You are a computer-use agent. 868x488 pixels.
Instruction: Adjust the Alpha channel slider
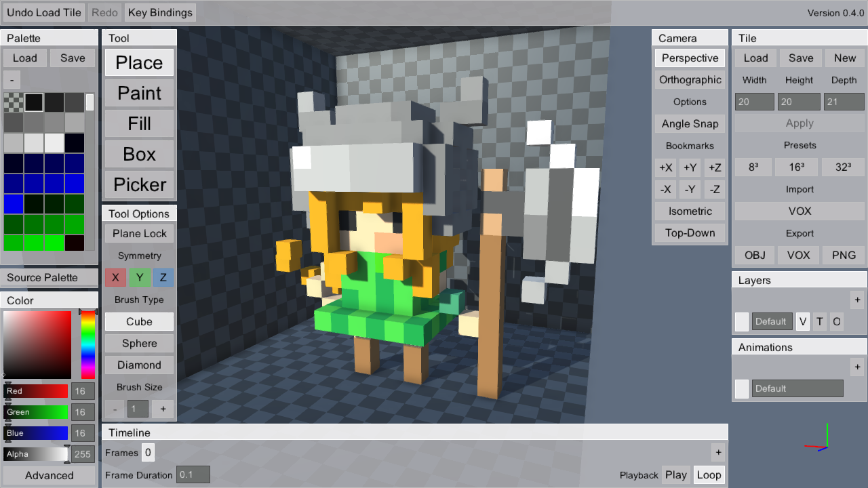(36, 454)
